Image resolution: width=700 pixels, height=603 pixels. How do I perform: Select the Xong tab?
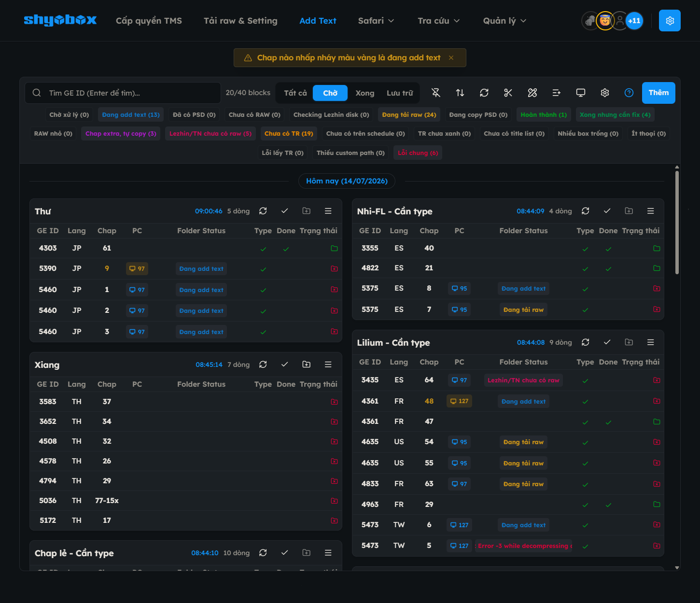(365, 93)
